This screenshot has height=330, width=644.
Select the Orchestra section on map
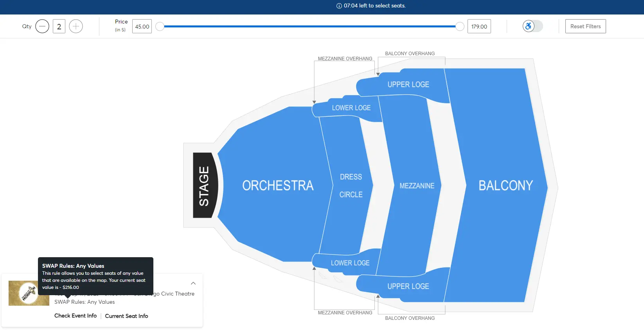click(278, 185)
